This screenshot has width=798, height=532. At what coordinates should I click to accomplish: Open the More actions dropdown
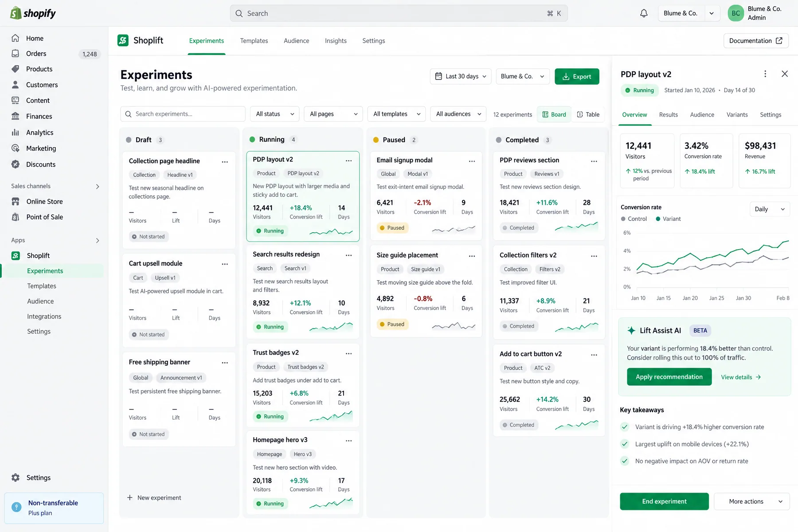[752, 501]
